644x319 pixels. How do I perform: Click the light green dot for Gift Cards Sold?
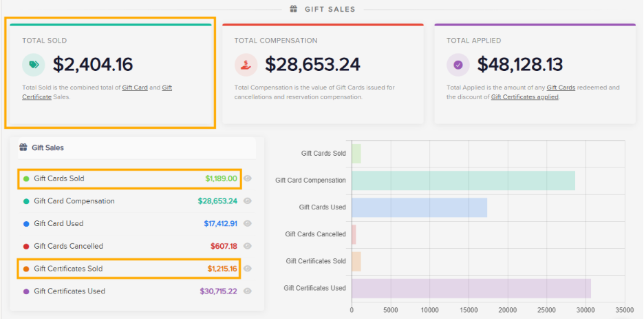point(26,179)
